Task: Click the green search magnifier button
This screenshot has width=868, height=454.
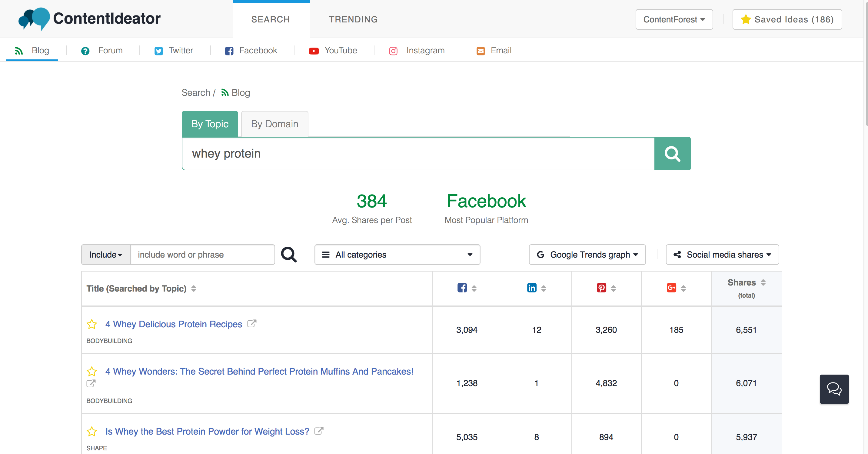Action: (x=672, y=154)
